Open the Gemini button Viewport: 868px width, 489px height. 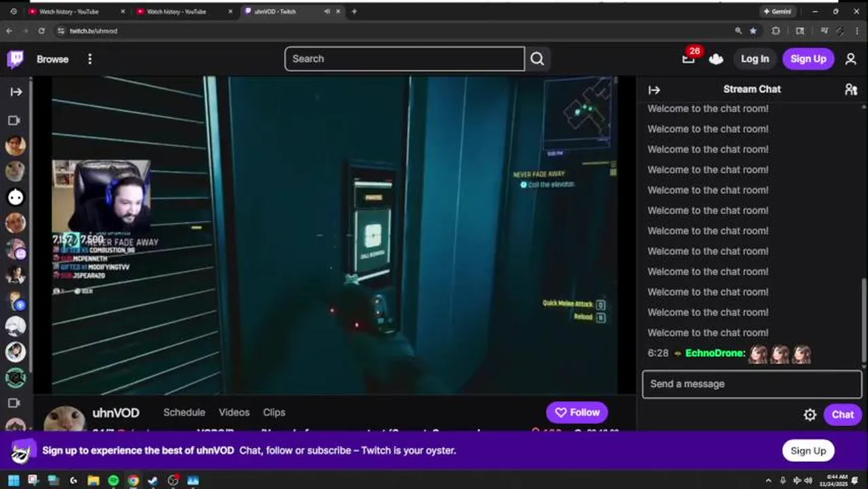point(778,12)
